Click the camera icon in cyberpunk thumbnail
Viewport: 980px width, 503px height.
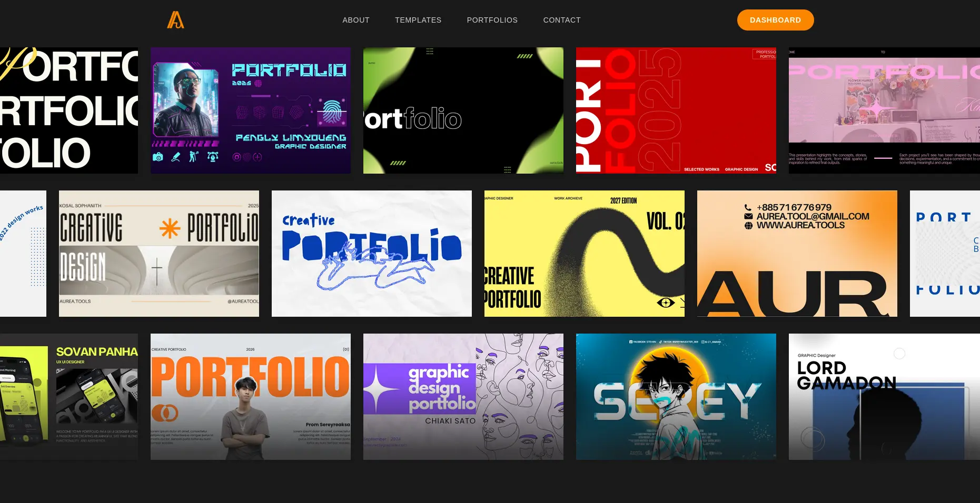click(157, 157)
